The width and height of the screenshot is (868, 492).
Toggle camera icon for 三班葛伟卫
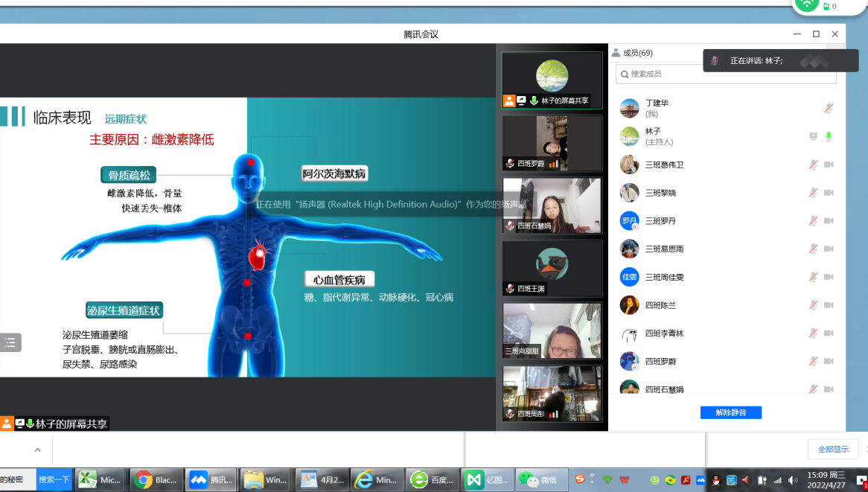(829, 164)
